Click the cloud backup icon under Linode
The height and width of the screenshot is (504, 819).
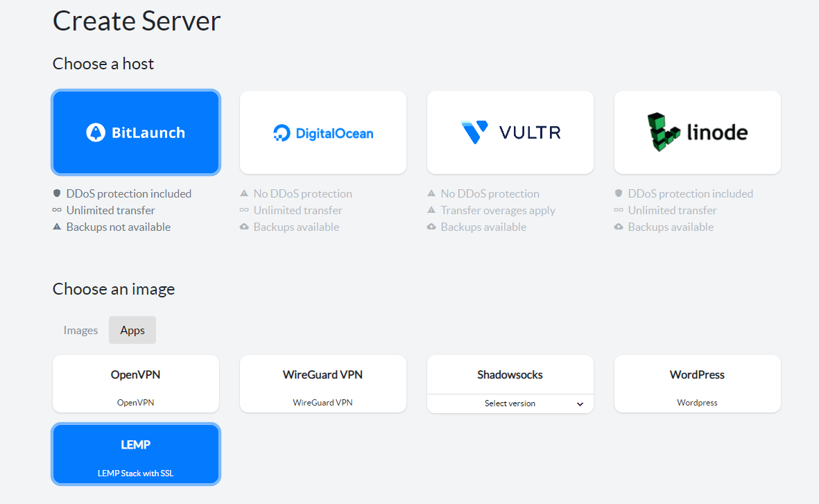click(x=619, y=227)
